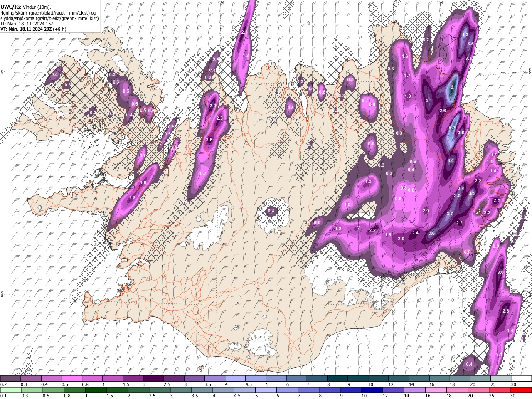Click the 1.3 precipitation value on the map
This screenshot has width=532, height=399.
click(465, 34)
